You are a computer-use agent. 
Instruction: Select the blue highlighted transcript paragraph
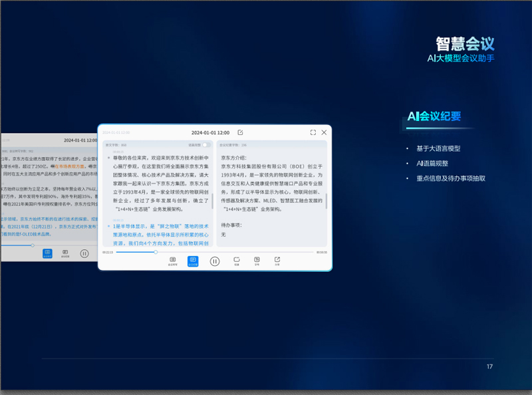pyautogui.click(x=160, y=235)
